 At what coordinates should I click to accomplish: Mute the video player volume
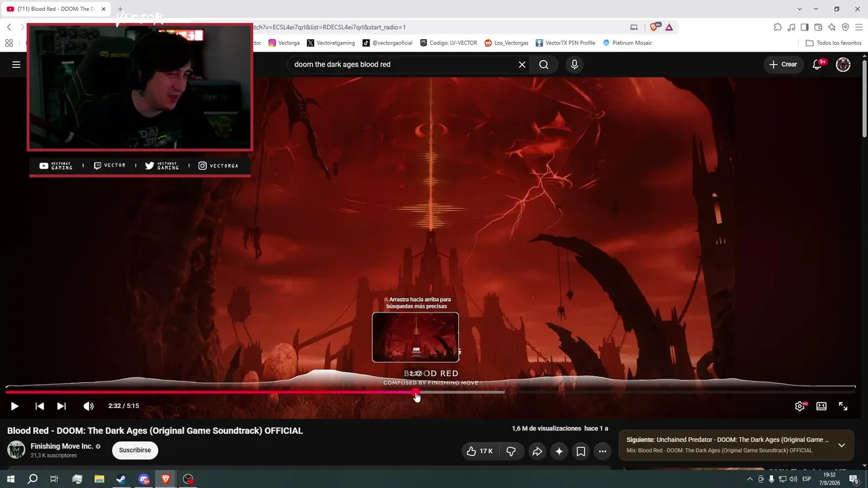(88, 406)
